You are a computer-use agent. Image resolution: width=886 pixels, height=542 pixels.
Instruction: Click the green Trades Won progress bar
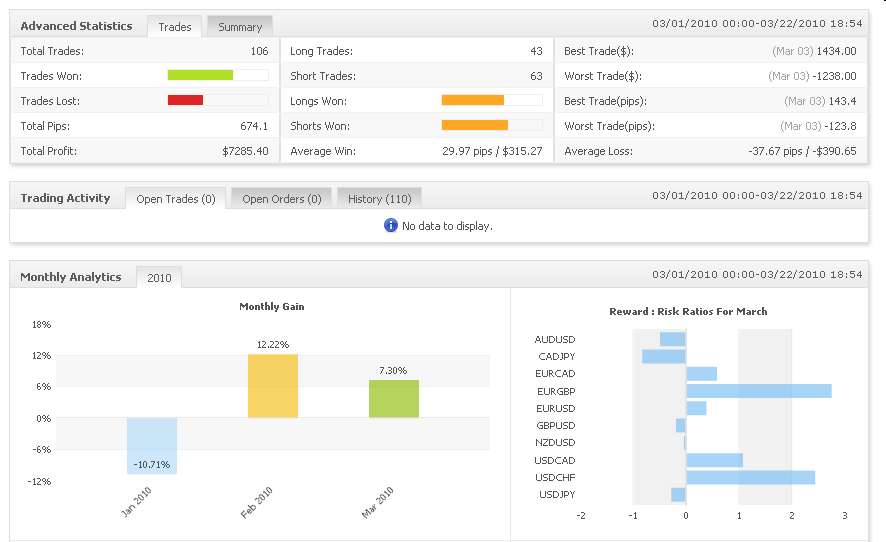click(x=200, y=75)
